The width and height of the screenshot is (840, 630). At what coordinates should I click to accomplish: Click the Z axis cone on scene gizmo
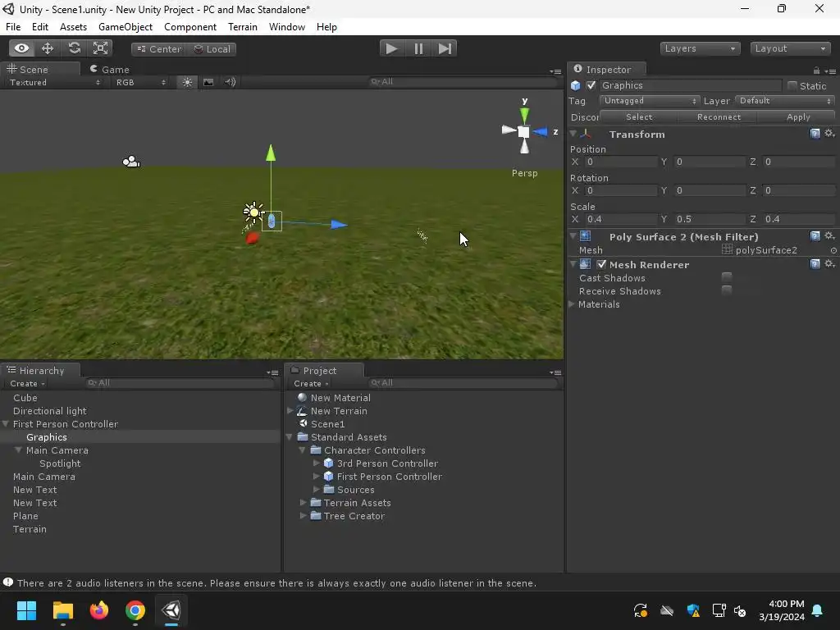(x=540, y=131)
